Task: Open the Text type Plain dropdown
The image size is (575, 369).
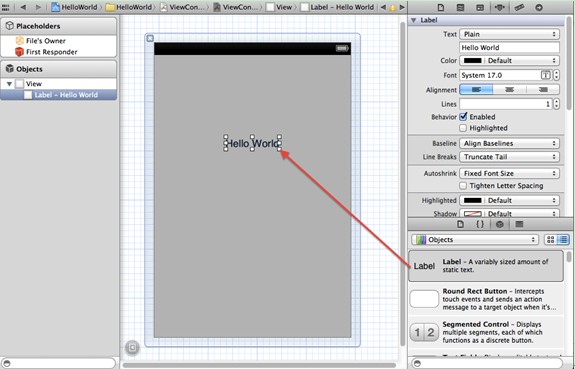Action: (509, 34)
